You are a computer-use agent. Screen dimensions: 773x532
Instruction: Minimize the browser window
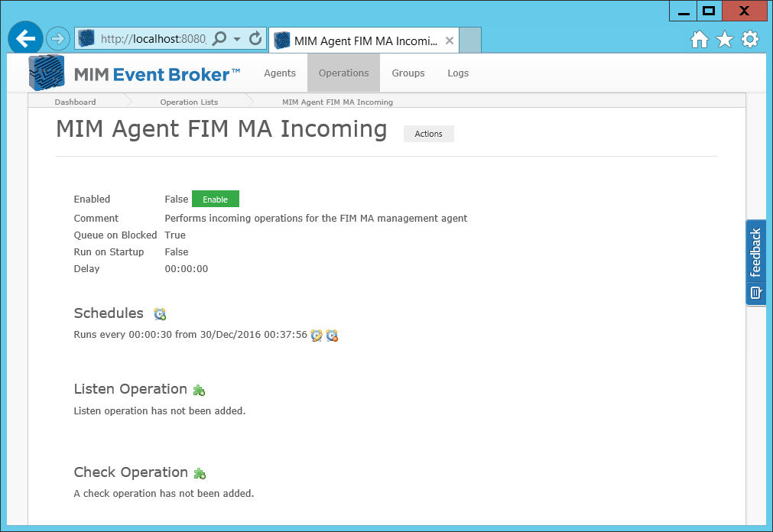[x=684, y=11]
